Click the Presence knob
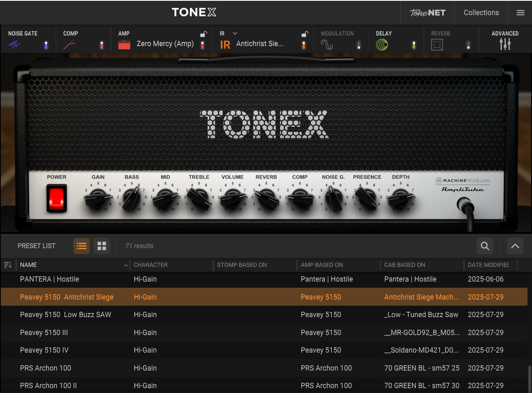 click(367, 199)
